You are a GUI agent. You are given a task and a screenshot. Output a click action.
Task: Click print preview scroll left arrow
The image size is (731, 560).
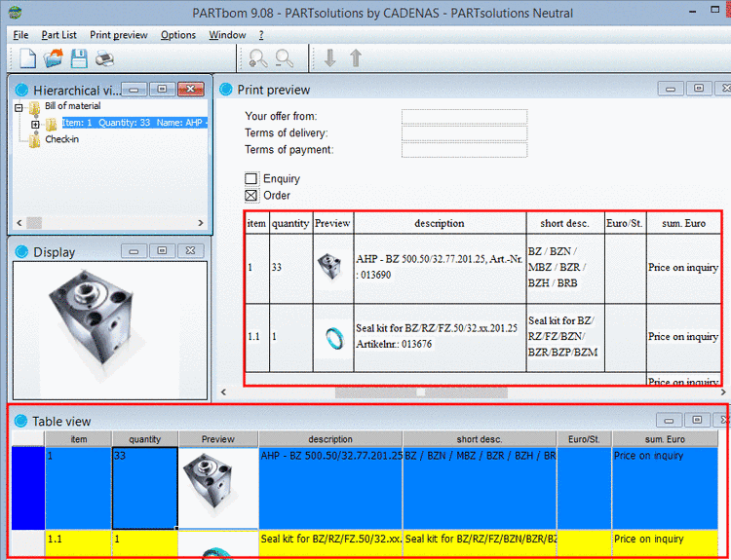point(223,392)
